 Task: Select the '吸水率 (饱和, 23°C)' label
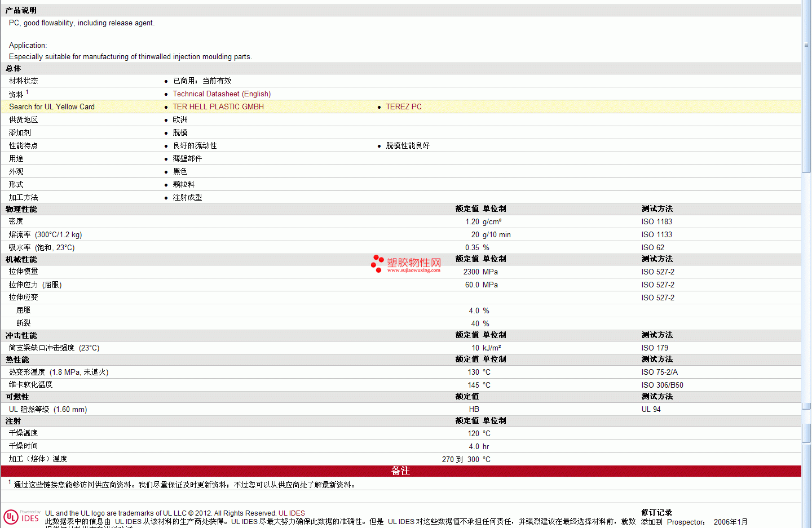(42, 248)
